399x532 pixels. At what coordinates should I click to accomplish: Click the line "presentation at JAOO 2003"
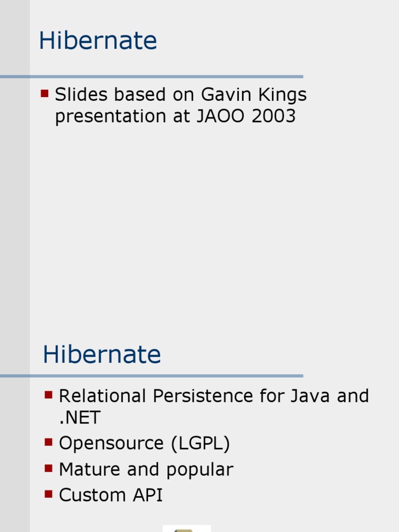(x=175, y=116)
